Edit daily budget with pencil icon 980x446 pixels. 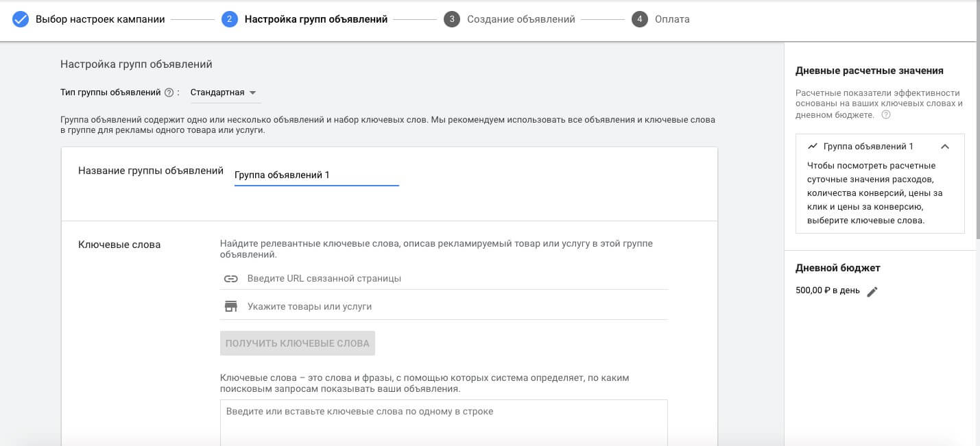[872, 291]
